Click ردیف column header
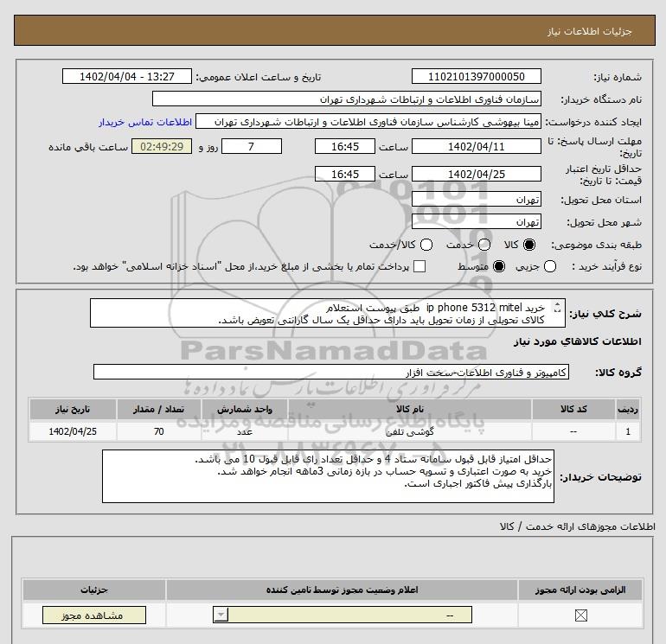The width and height of the screenshot is (666, 644). pos(628,409)
